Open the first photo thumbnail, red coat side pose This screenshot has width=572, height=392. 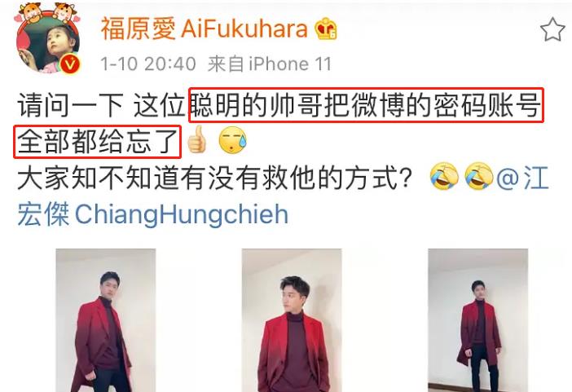(106, 320)
